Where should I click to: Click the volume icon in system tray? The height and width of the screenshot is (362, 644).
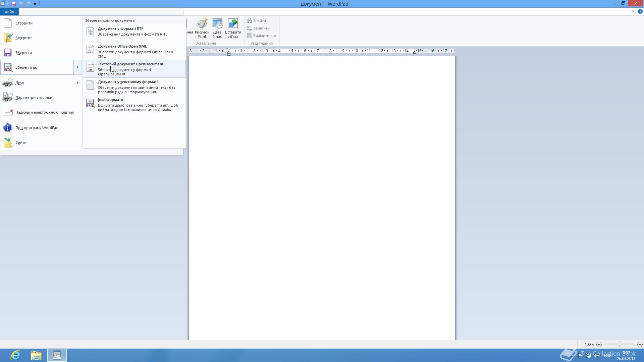(x=596, y=356)
